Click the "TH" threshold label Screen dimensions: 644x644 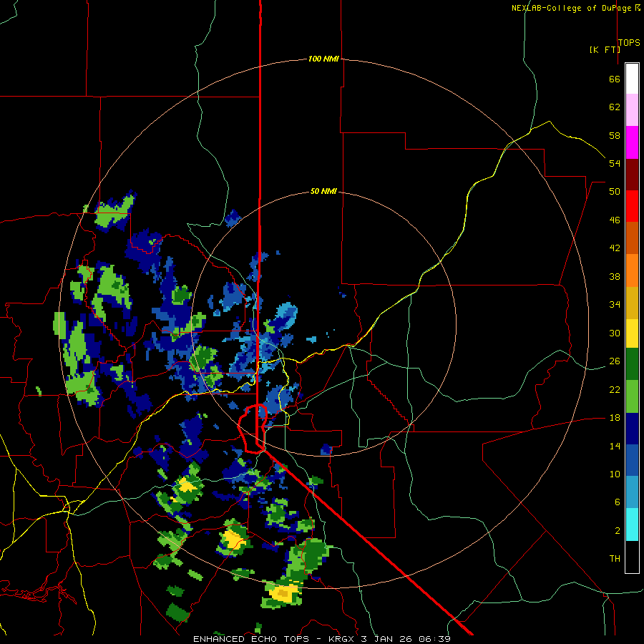point(615,559)
